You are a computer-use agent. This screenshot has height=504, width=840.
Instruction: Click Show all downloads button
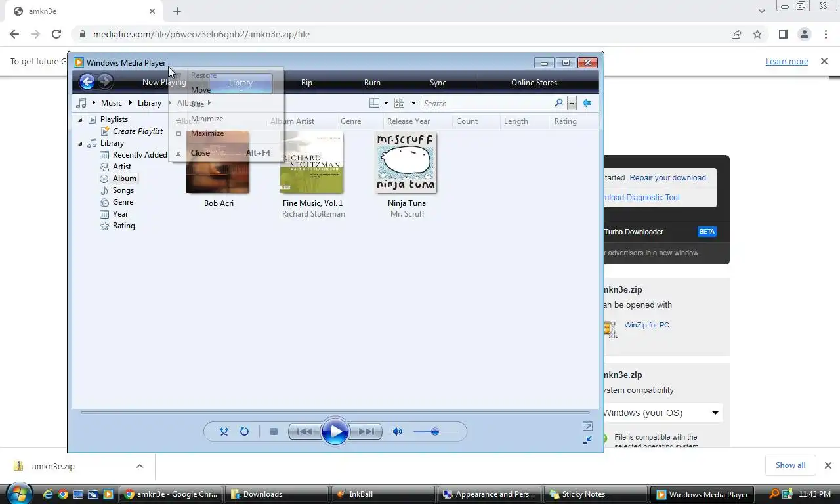pos(790,465)
